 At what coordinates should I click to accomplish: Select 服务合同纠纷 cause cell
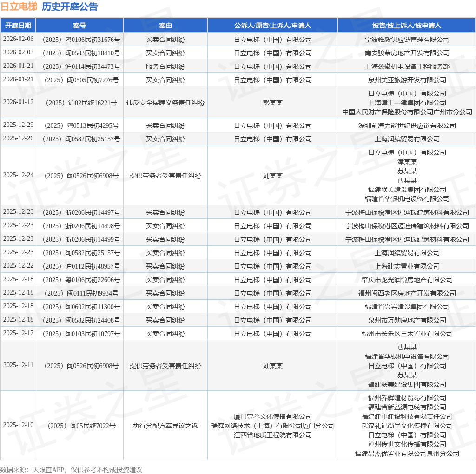click(165, 66)
